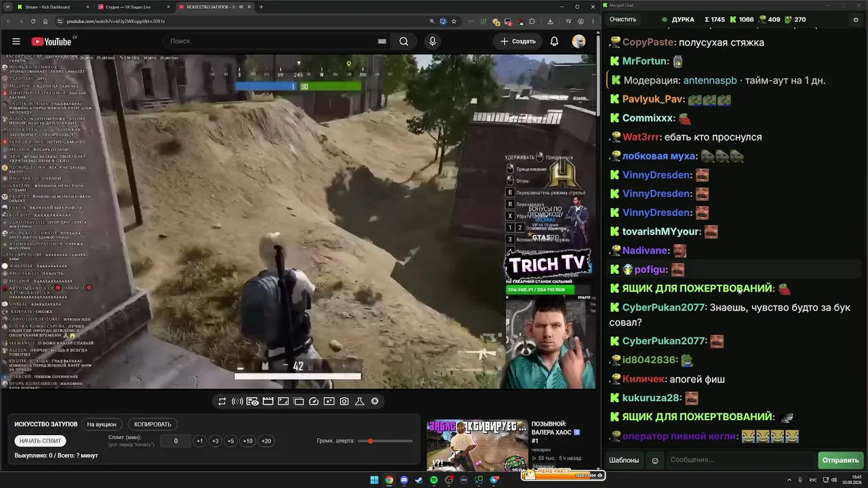Add 1 minute with the +1 button
This screenshot has height=488, width=868.
click(199, 441)
